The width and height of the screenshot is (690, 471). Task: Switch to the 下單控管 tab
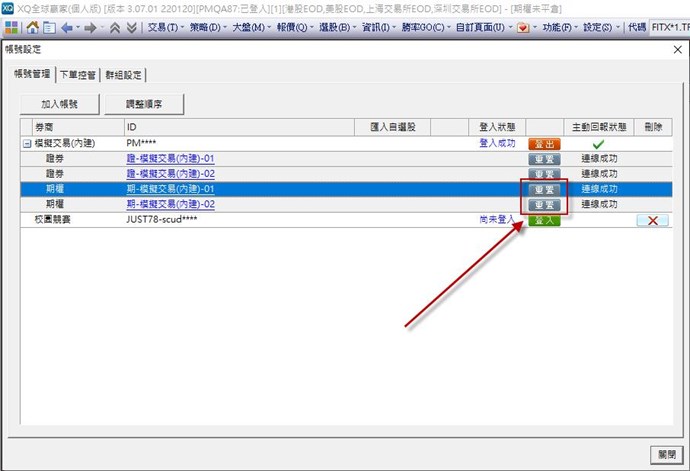(x=79, y=74)
